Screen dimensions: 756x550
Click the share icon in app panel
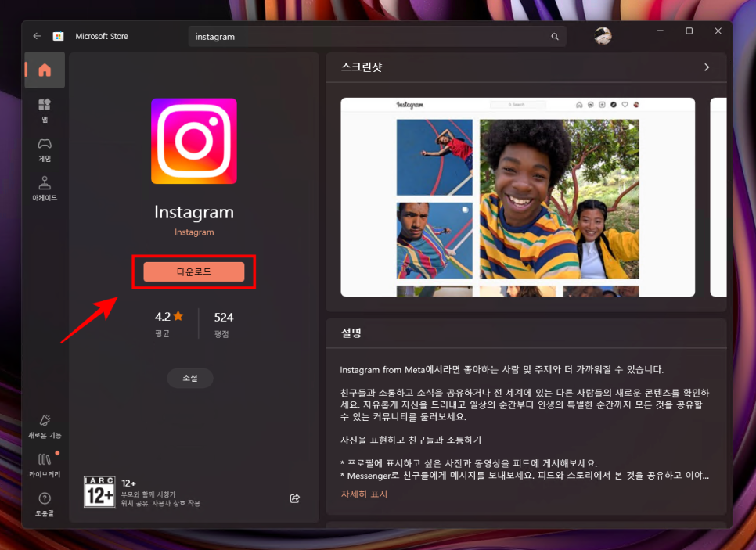(x=295, y=498)
